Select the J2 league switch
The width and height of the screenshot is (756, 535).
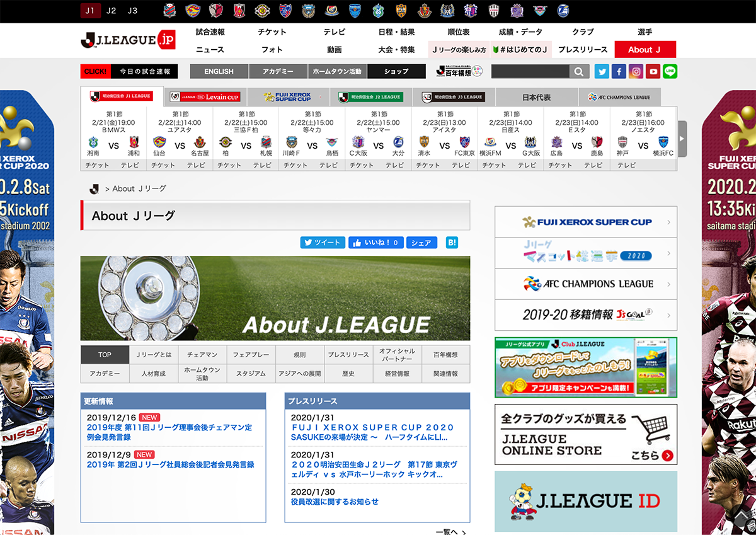[x=111, y=11]
